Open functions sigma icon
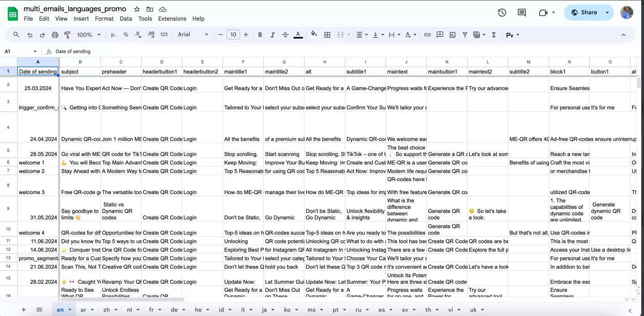 494,35
